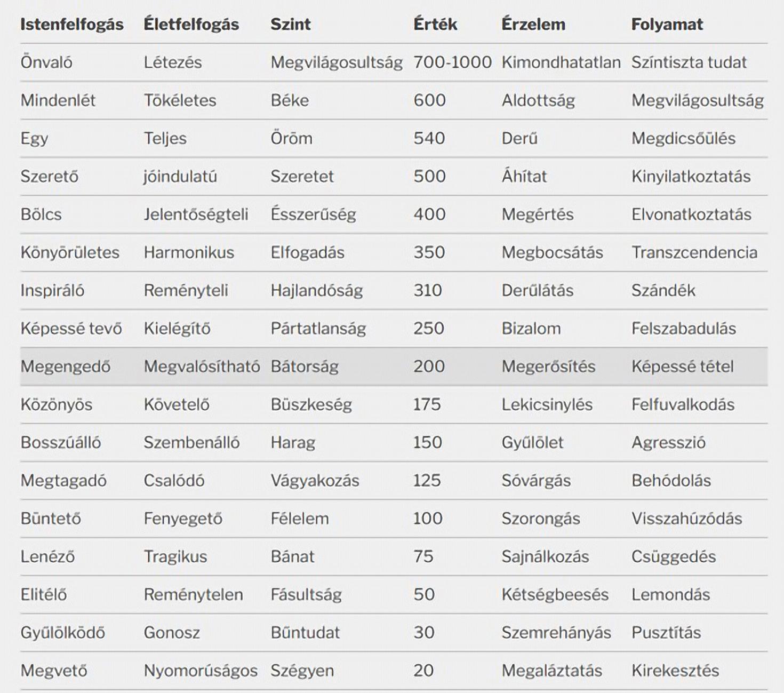The height and width of the screenshot is (693, 784).
Task: Click the 700-1000 value cell
Action: [452, 62]
